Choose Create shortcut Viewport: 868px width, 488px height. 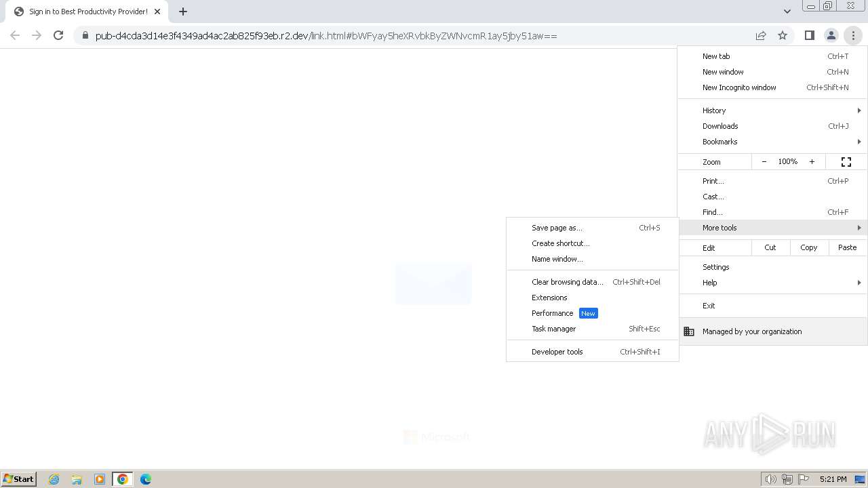593,243
